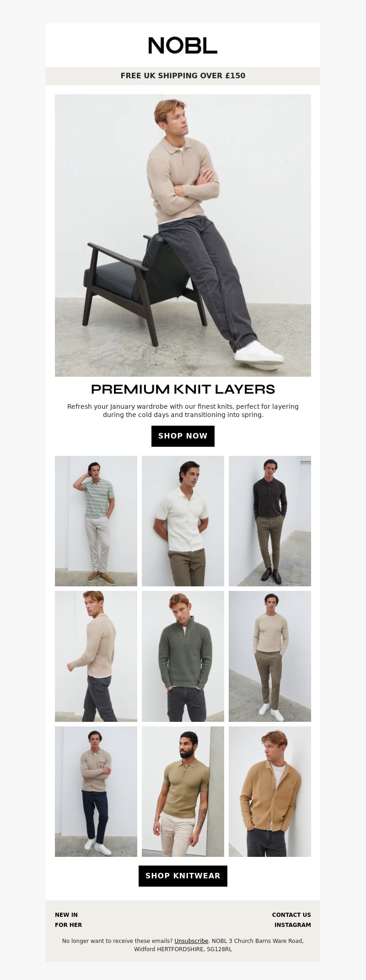Viewport: 366px width, 980px height.
Task: Open the Contact Us footer link
Action: tap(291, 915)
